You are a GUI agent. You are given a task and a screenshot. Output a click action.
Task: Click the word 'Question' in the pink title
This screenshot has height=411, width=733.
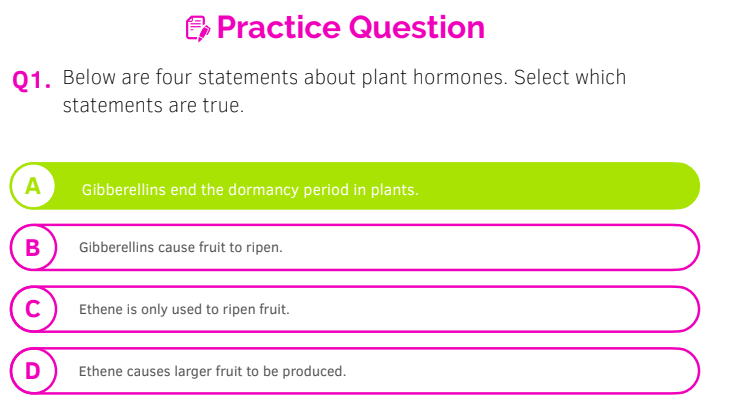(x=417, y=28)
